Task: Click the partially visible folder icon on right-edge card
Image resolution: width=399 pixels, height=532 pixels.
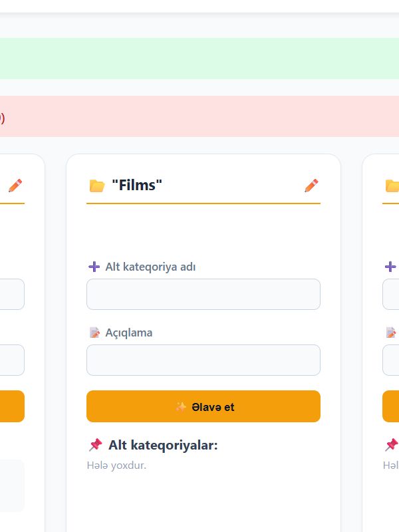Action: (x=392, y=186)
